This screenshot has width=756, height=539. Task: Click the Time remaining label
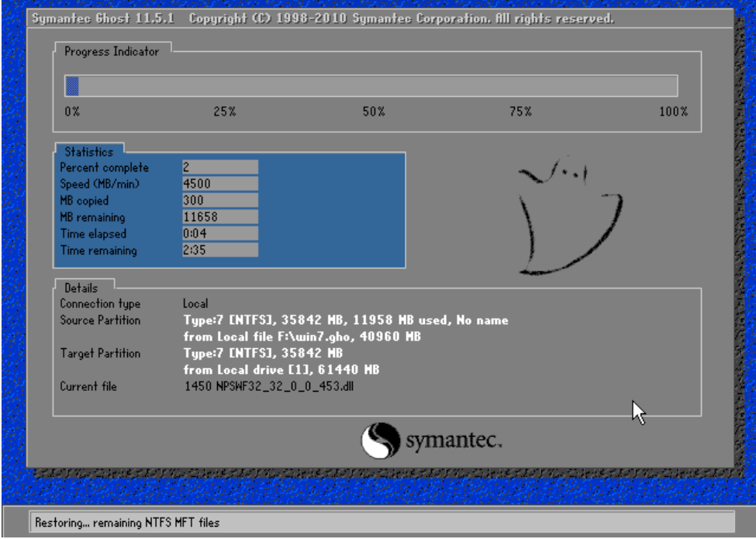(x=98, y=250)
